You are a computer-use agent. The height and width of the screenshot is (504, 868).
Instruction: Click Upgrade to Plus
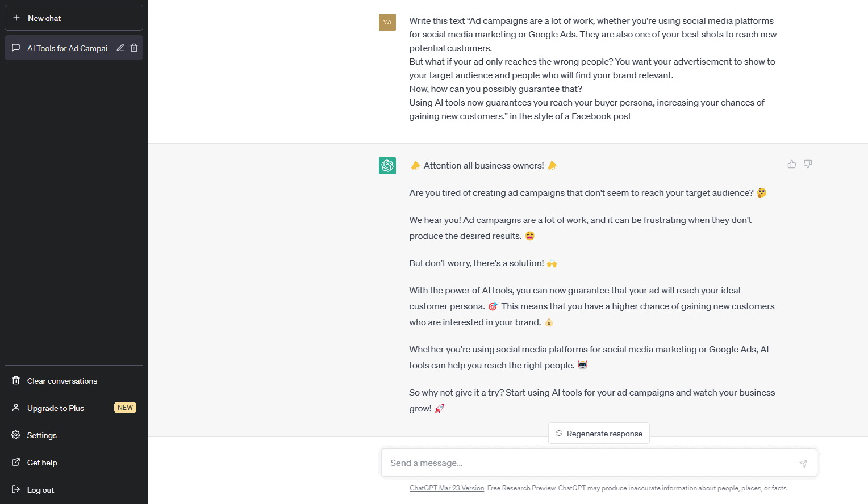pyautogui.click(x=56, y=408)
